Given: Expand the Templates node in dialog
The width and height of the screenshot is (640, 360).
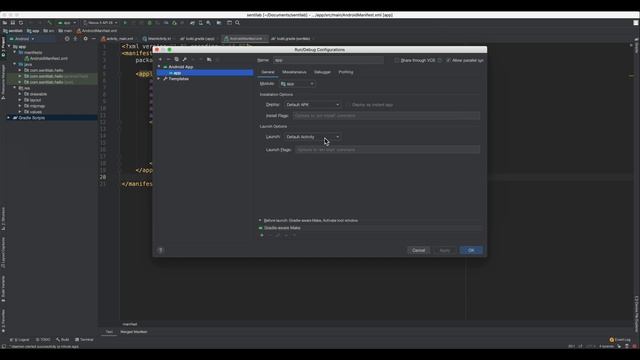Looking at the screenshot, I should click(x=159, y=79).
